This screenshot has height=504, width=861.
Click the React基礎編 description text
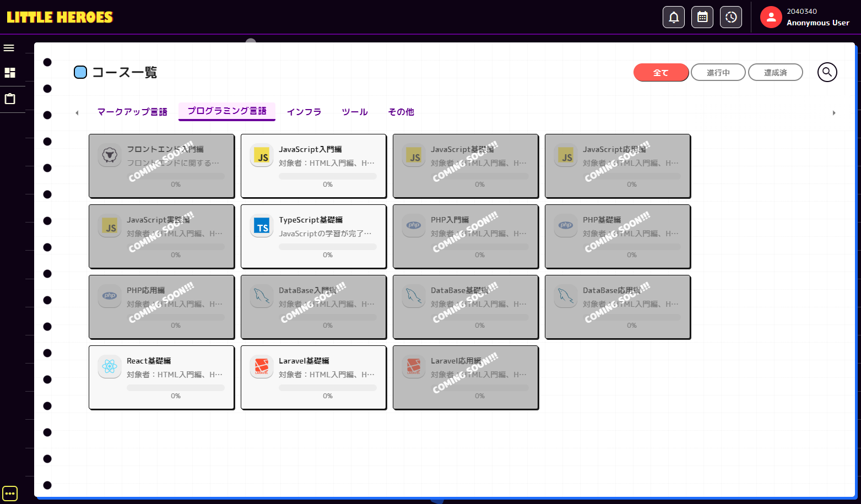tap(175, 375)
